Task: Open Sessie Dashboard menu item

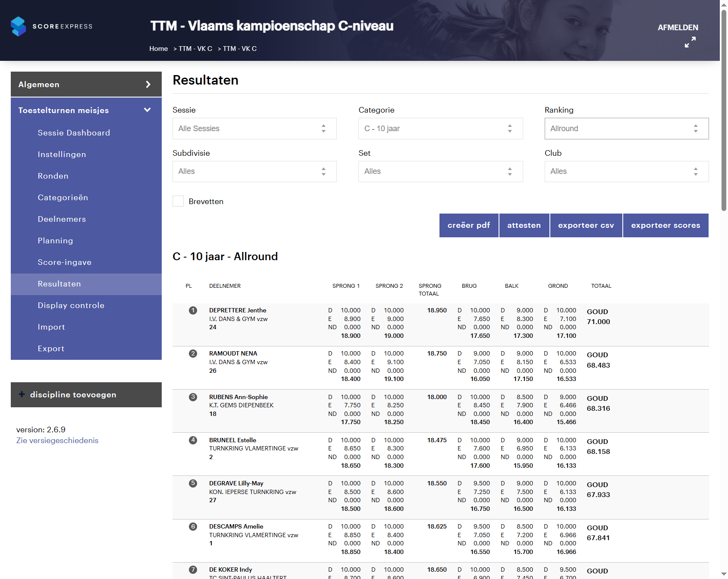Action: [x=74, y=133]
